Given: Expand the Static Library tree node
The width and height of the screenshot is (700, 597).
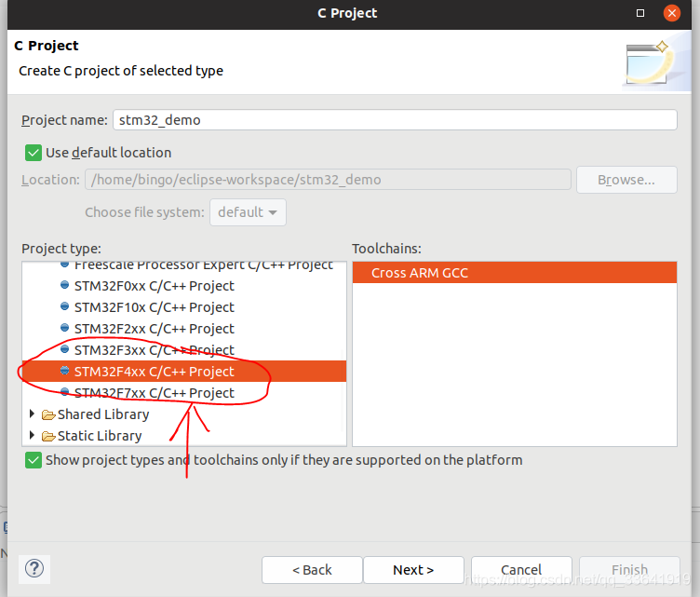Looking at the screenshot, I should (34, 436).
